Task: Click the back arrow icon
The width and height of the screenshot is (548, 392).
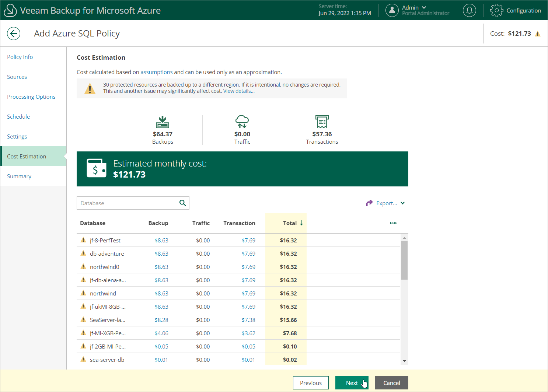Action: 14,34
